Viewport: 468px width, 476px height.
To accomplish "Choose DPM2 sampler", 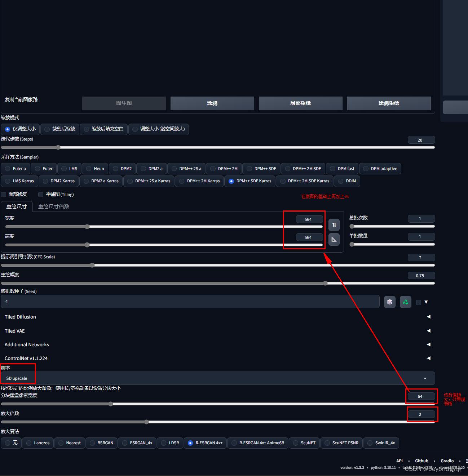I will [x=122, y=169].
